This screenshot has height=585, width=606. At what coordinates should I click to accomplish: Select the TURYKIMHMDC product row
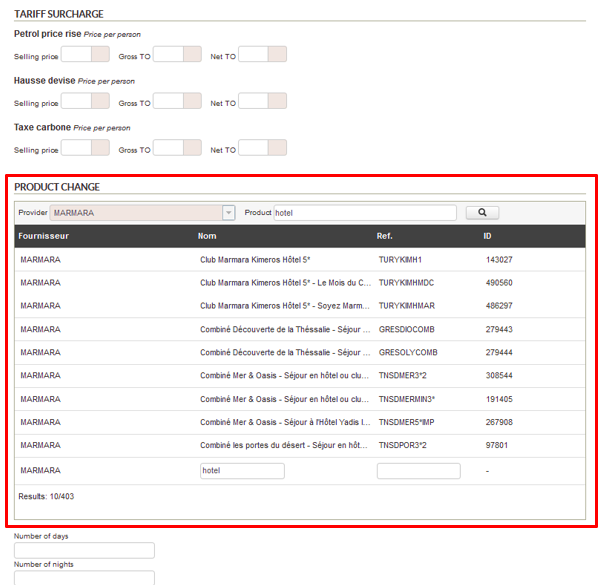click(x=300, y=283)
